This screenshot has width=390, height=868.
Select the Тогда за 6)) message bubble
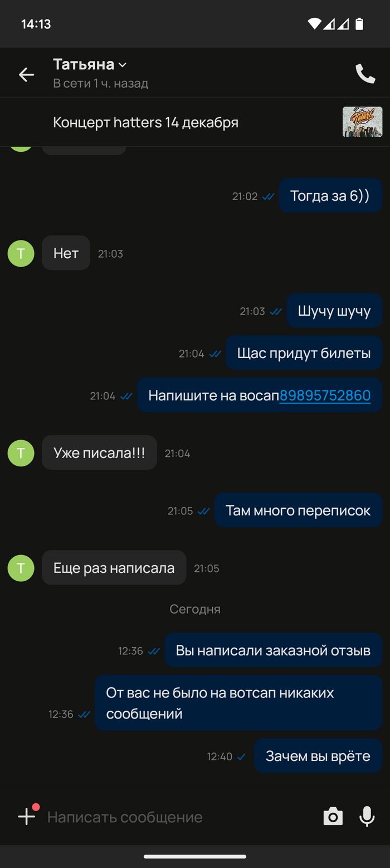pos(330,195)
